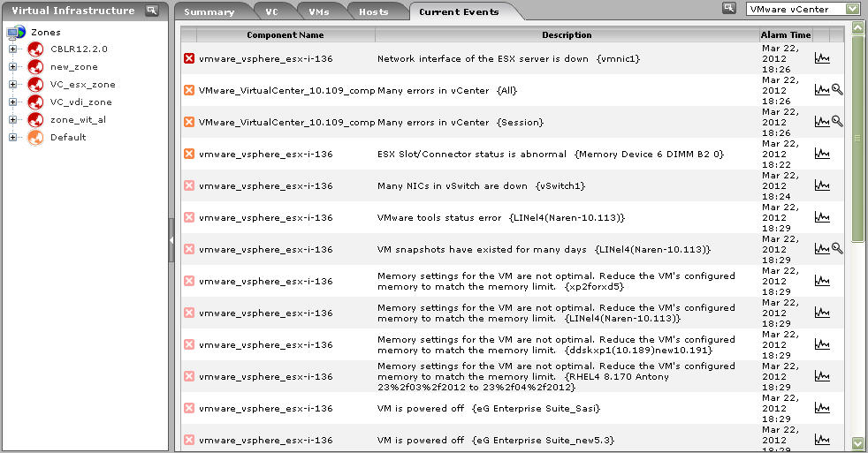The image size is (868, 453).
Task: Open diagnosis magnifier for vCenter errors {Session}
Action: (838, 122)
